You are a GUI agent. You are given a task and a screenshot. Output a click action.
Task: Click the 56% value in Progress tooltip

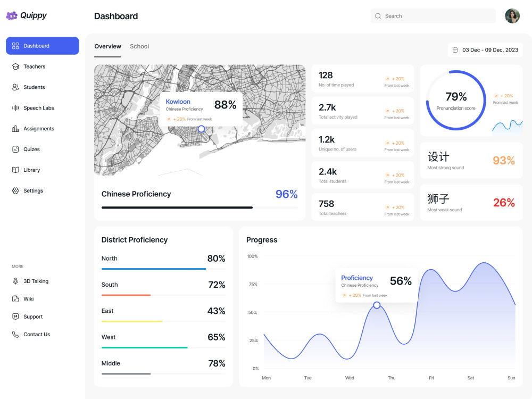coord(401,281)
